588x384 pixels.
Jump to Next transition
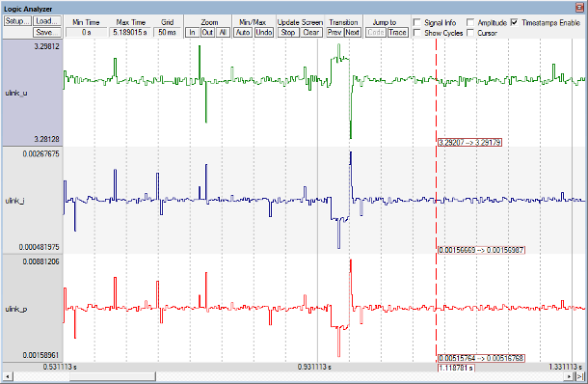point(352,33)
